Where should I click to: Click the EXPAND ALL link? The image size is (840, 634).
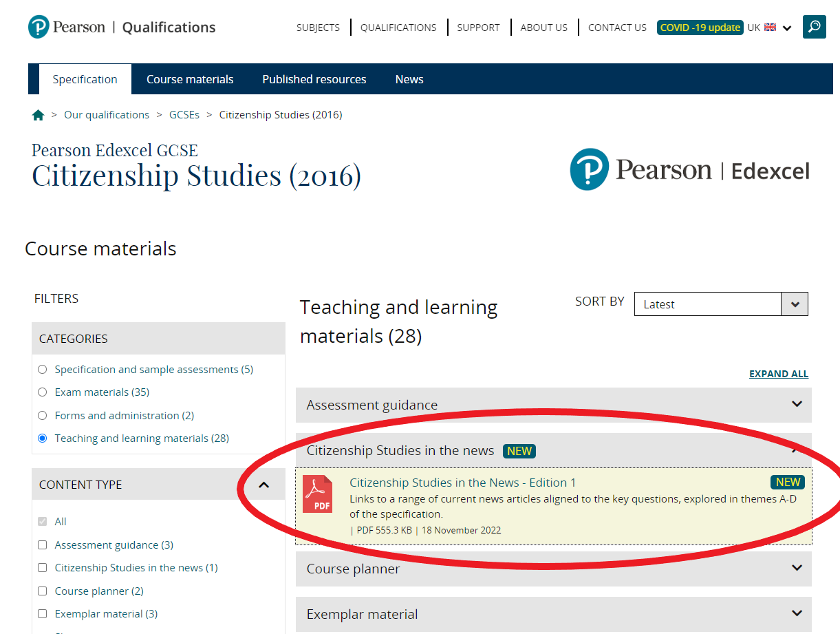click(778, 374)
